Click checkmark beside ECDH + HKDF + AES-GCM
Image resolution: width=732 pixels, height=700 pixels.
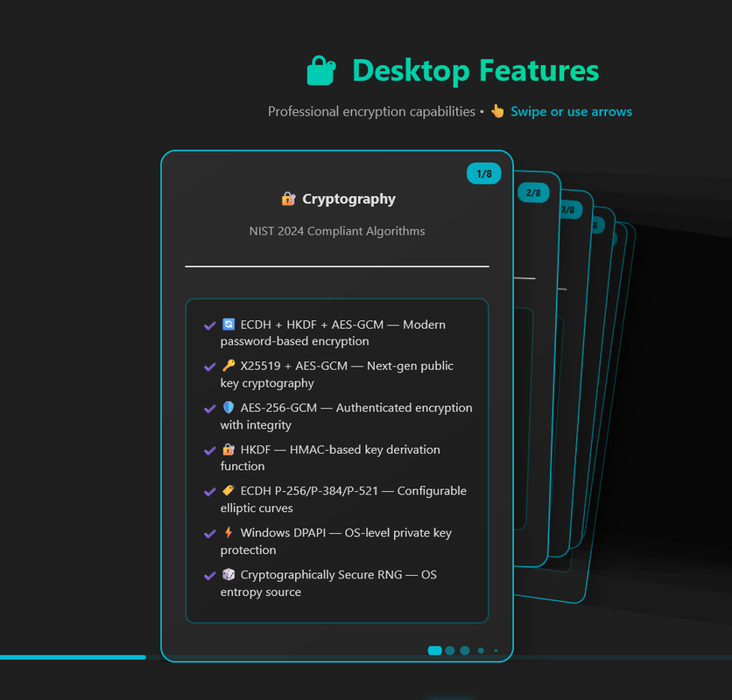(x=209, y=325)
